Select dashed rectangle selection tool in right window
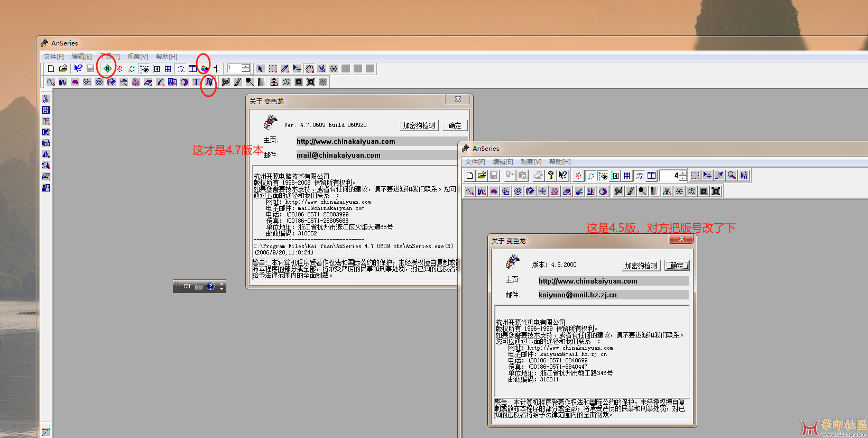 [x=695, y=175]
